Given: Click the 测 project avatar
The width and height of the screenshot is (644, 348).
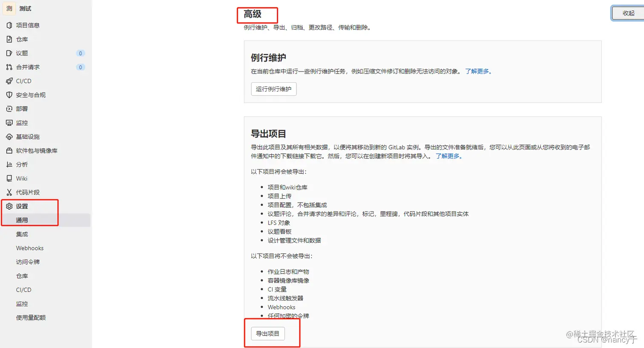Looking at the screenshot, I should click(9, 9).
